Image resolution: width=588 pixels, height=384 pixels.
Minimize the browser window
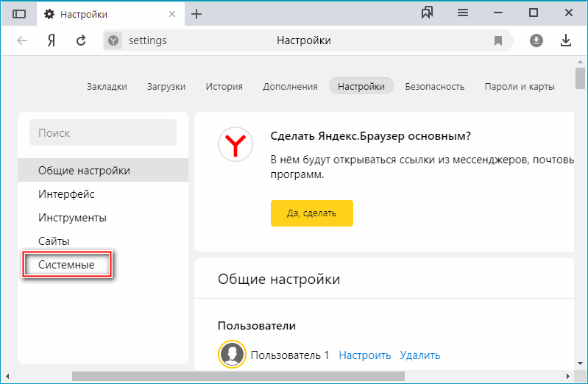(498, 13)
